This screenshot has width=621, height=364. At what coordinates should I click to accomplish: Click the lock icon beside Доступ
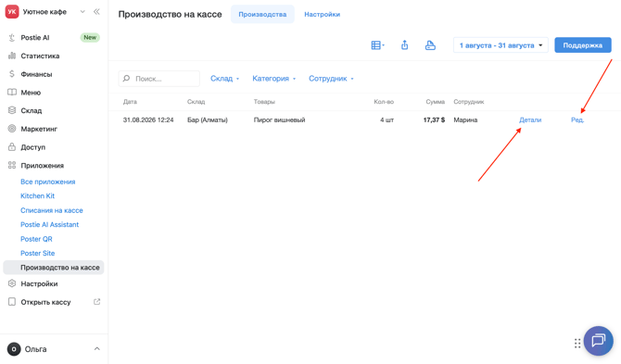(12, 146)
